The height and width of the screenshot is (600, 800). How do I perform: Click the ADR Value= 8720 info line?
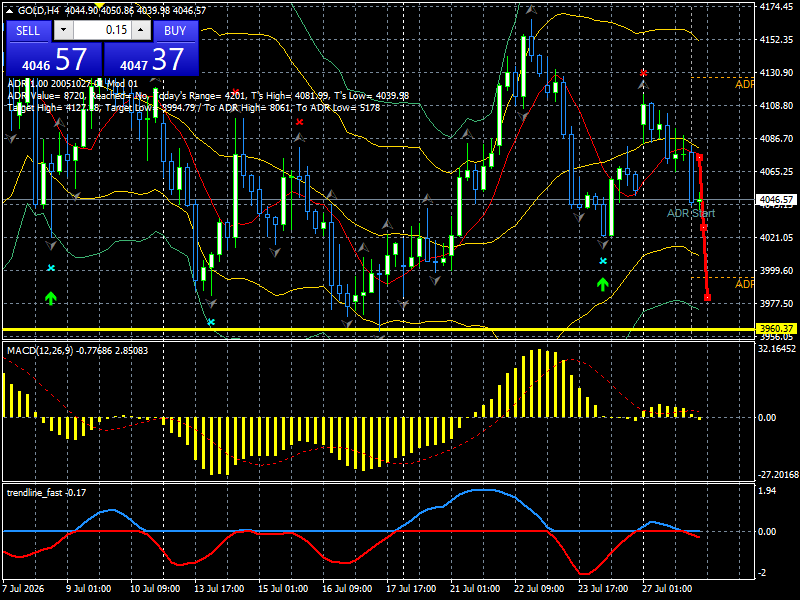tap(208, 95)
